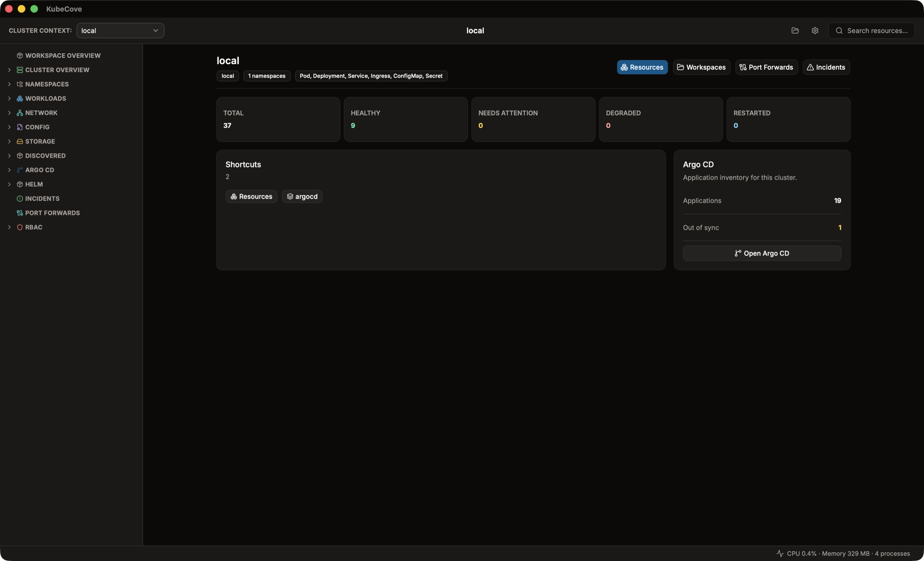924x561 pixels.
Task: Click the Restarted summary card
Action: pyautogui.click(x=788, y=119)
